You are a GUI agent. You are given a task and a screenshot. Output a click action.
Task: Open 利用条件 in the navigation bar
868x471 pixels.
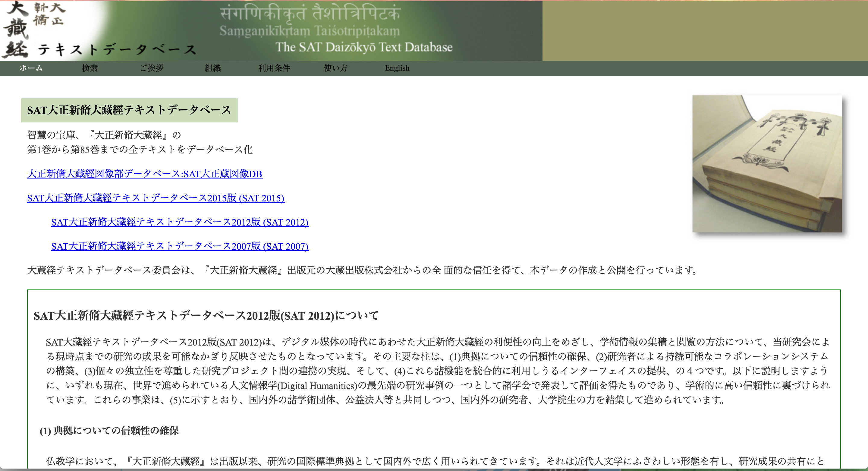[274, 68]
